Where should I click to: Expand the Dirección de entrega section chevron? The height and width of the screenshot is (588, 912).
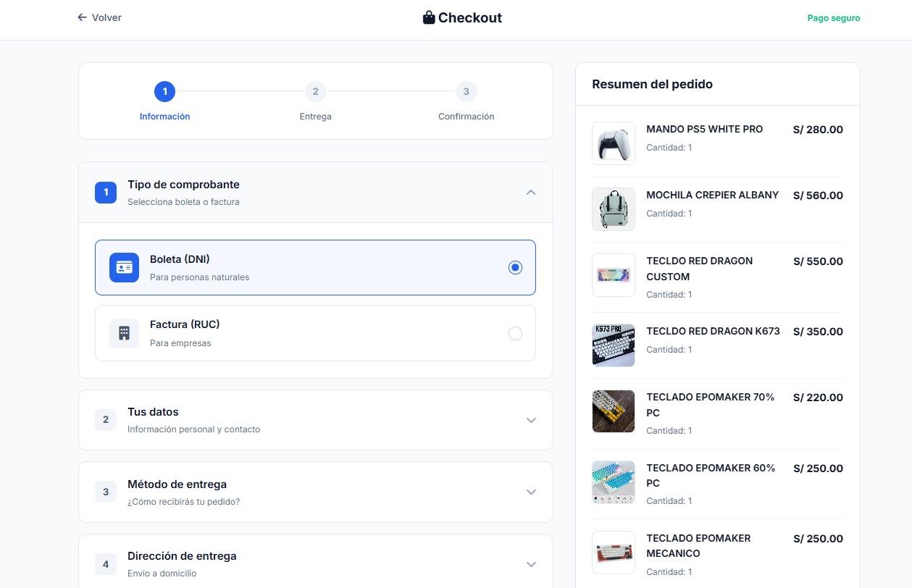click(531, 564)
